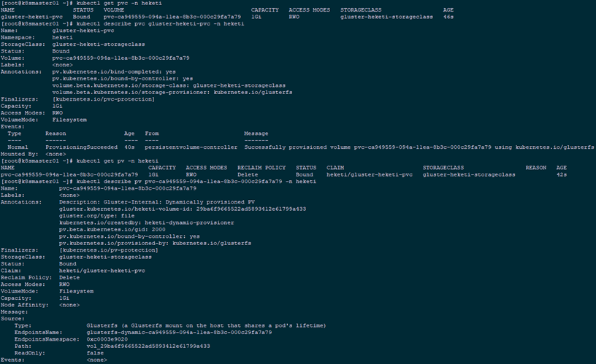Click the 'EndpointsNamespace:' label

47,339
